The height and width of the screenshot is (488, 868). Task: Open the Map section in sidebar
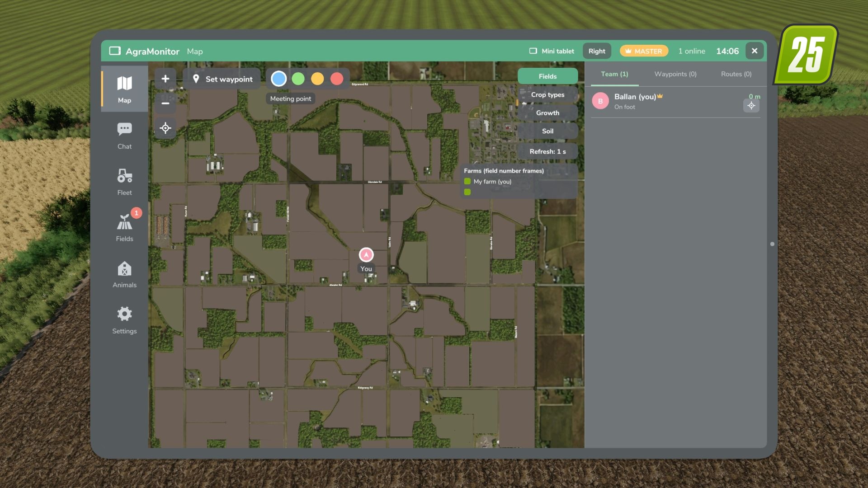coord(124,89)
